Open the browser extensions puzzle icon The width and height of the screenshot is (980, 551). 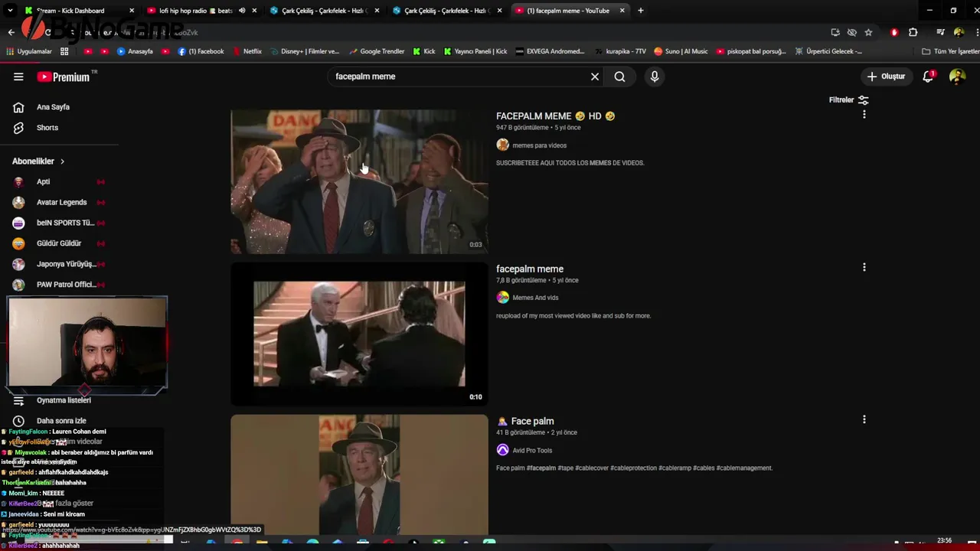pyautogui.click(x=913, y=32)
